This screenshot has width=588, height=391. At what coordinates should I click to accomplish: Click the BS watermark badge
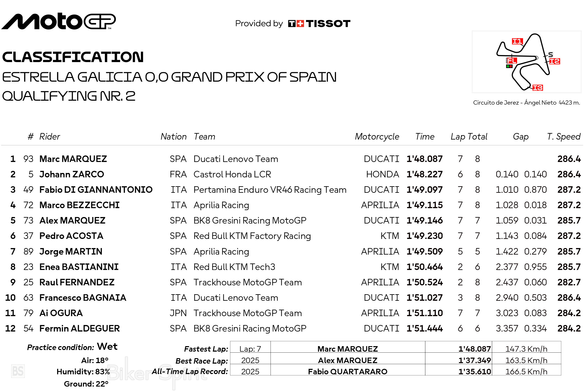click(18, 371)
